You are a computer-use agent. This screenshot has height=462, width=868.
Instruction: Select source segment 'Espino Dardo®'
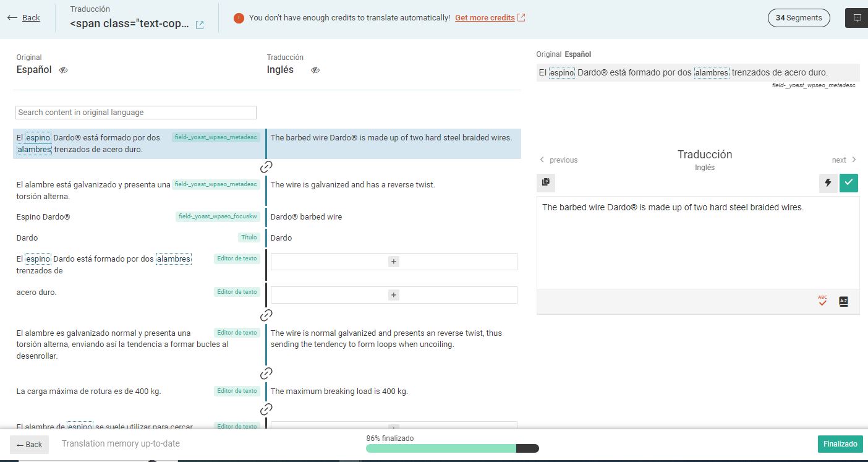pos(43,217)
